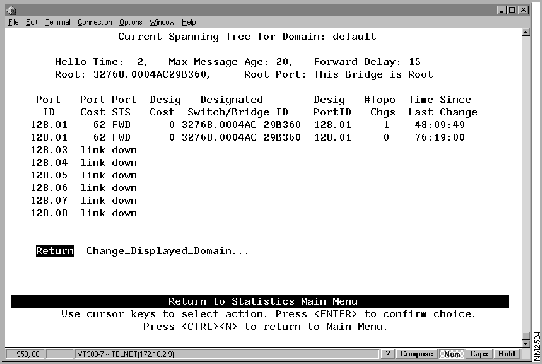Open the File menu
Screen dimensions: 542x364
pyautogui.click(x=13, y=22)
